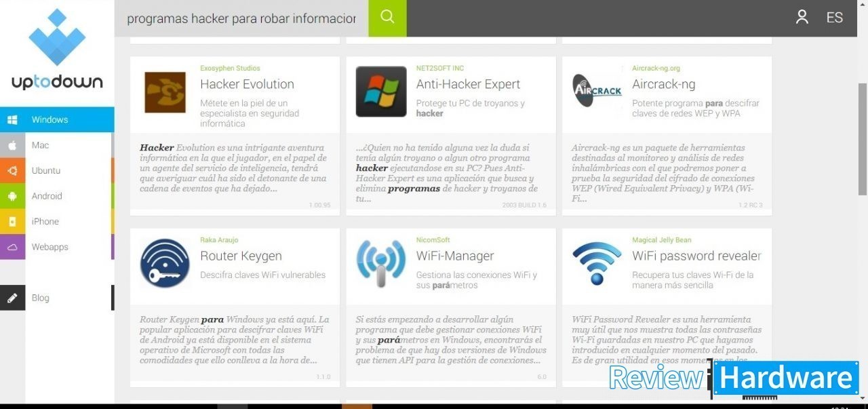
Task: Click developer name Magical Jelly Bean
Action: [x=661, y=239]
